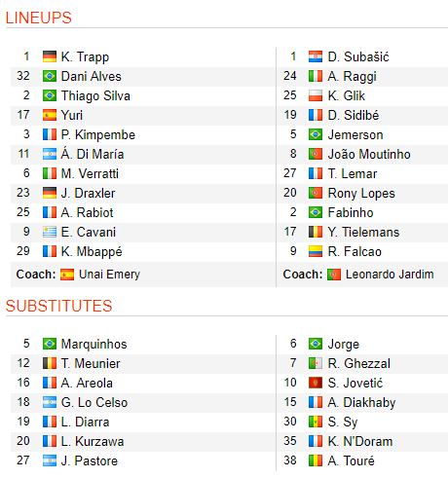Open Fabinho player profile
448x478 pixels.
point(351,212)
